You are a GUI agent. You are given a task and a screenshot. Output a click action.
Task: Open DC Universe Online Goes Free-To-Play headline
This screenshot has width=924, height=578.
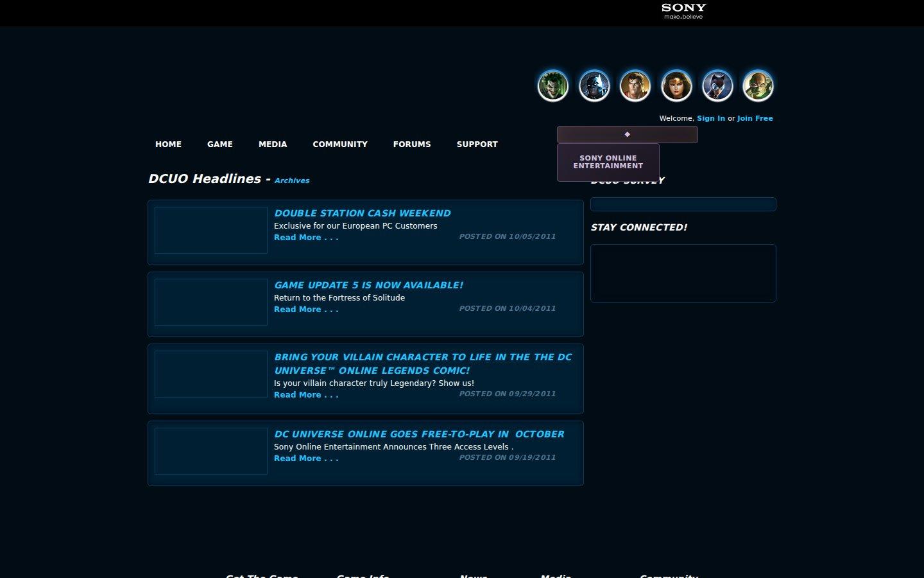(x=419, y=434)
